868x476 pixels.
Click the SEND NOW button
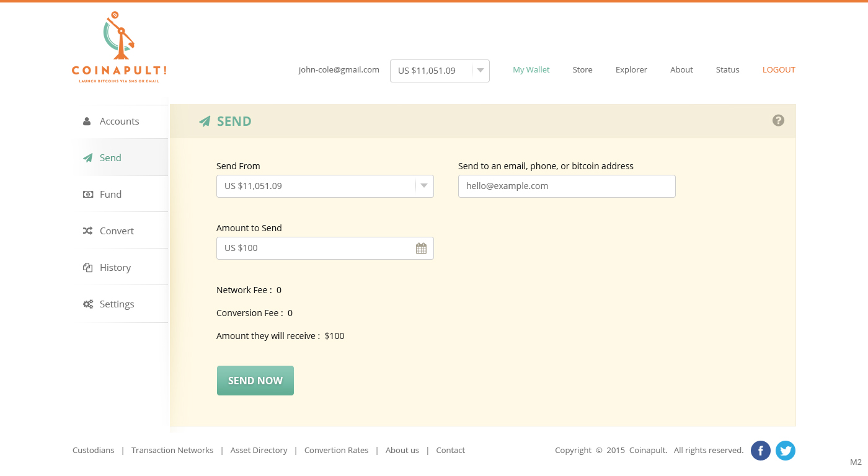tap(255, 381)
